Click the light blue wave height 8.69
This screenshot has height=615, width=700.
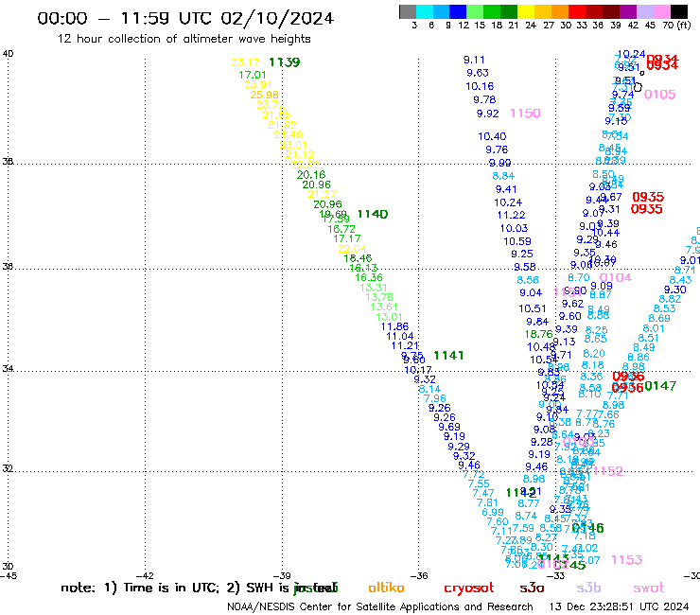(x=659, y=318)
